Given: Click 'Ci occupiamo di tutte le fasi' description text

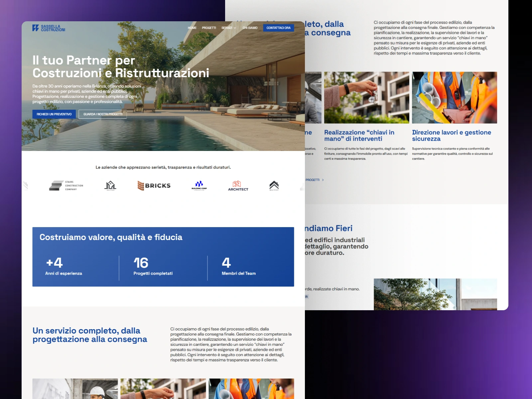Looking at the screenshot, I should pyautogui.click(x=366, y=154).
